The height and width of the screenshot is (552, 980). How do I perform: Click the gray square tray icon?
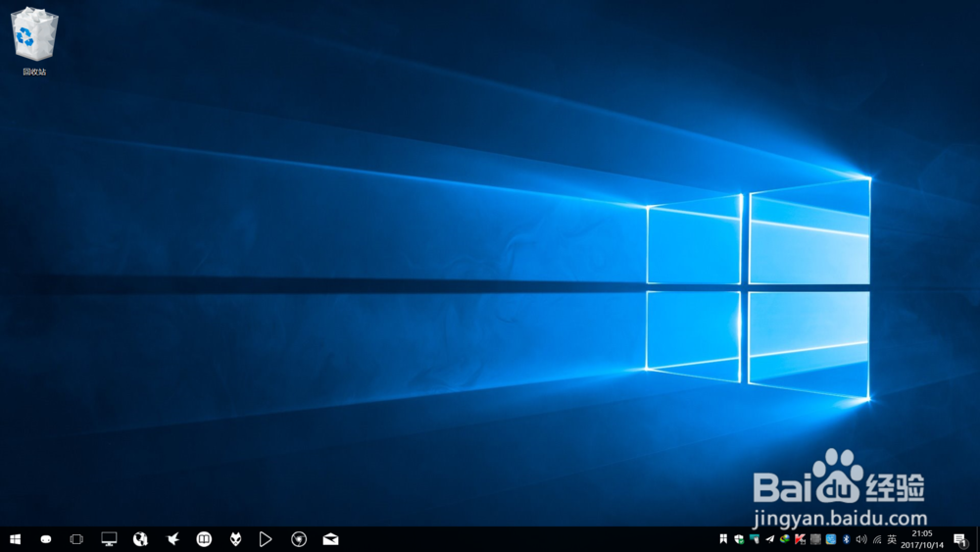(x=815, y=539)
